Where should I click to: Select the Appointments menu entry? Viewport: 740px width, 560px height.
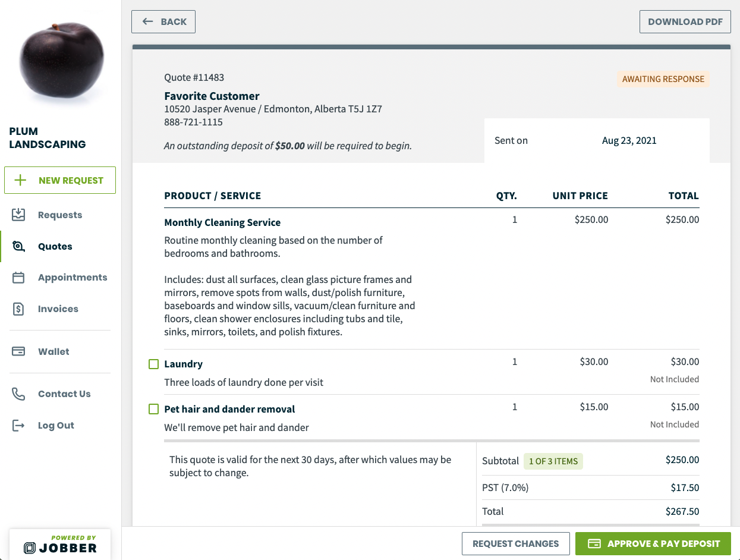73,278
